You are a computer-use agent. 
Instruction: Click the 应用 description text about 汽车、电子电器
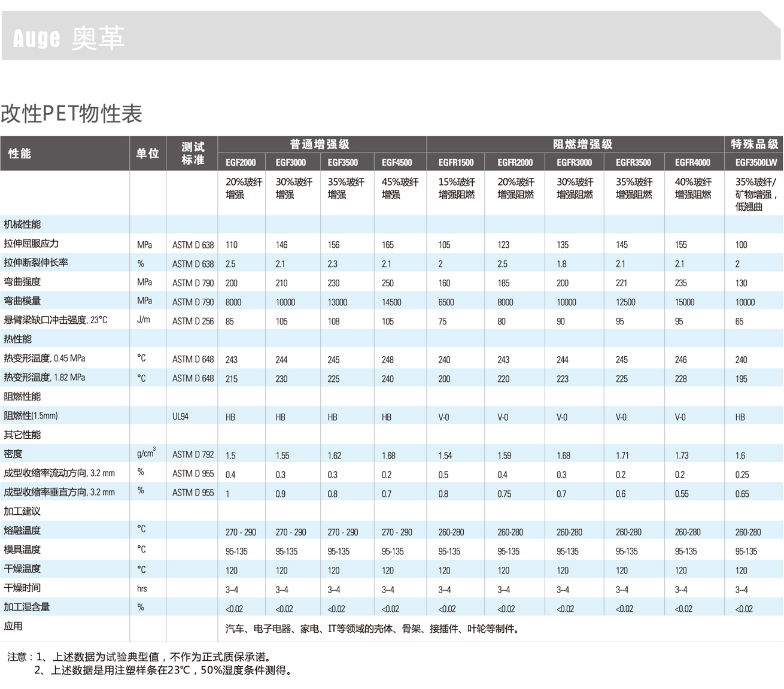pyautogui.click(x=372, y=629)
